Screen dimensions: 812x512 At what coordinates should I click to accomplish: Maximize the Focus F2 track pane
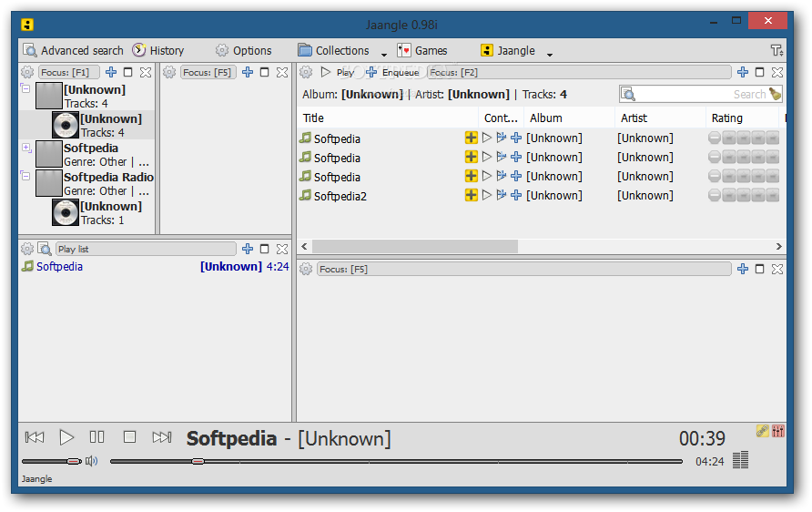(760, 72)
